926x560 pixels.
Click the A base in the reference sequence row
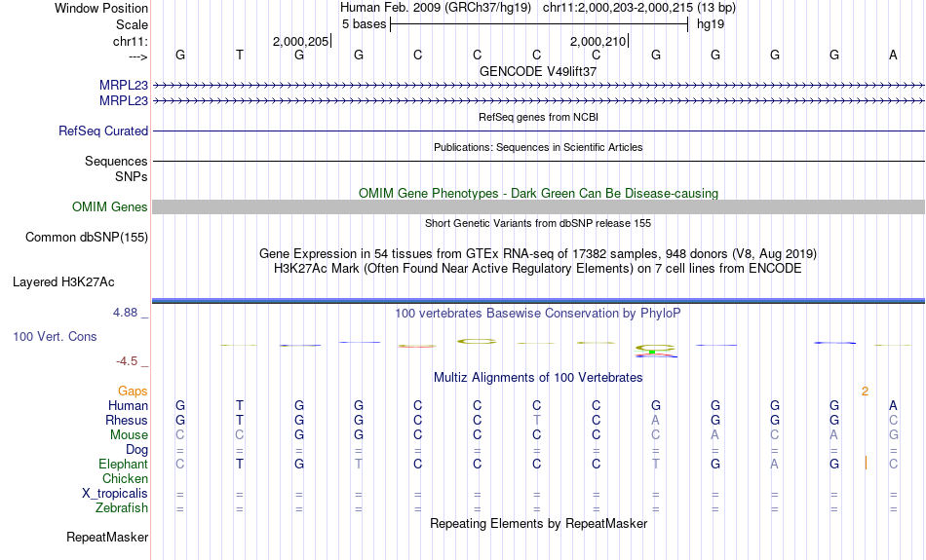tap(893, 55)
